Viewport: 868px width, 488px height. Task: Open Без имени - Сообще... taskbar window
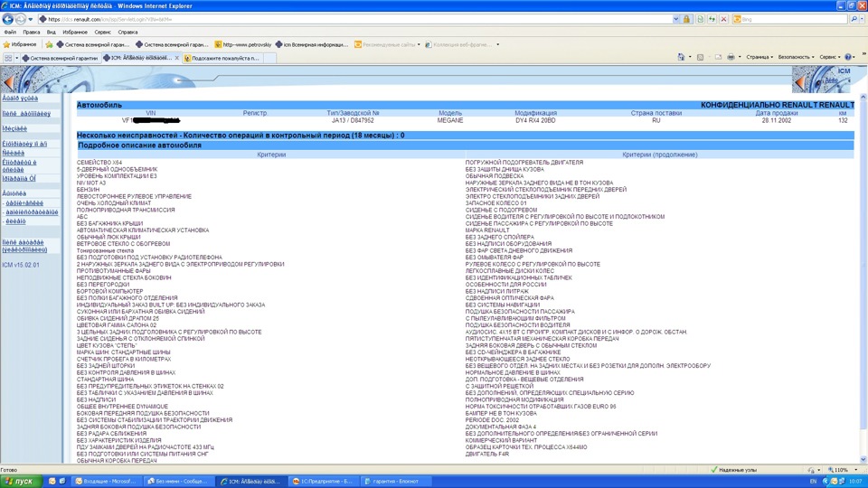click(x=178, y=482)
